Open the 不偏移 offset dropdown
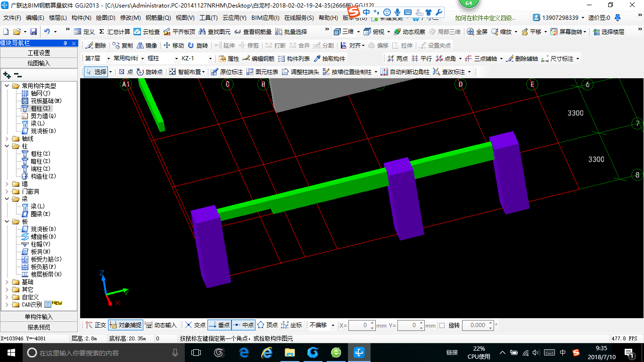Viewport: 644px width, 362px height. click(333, 325)
